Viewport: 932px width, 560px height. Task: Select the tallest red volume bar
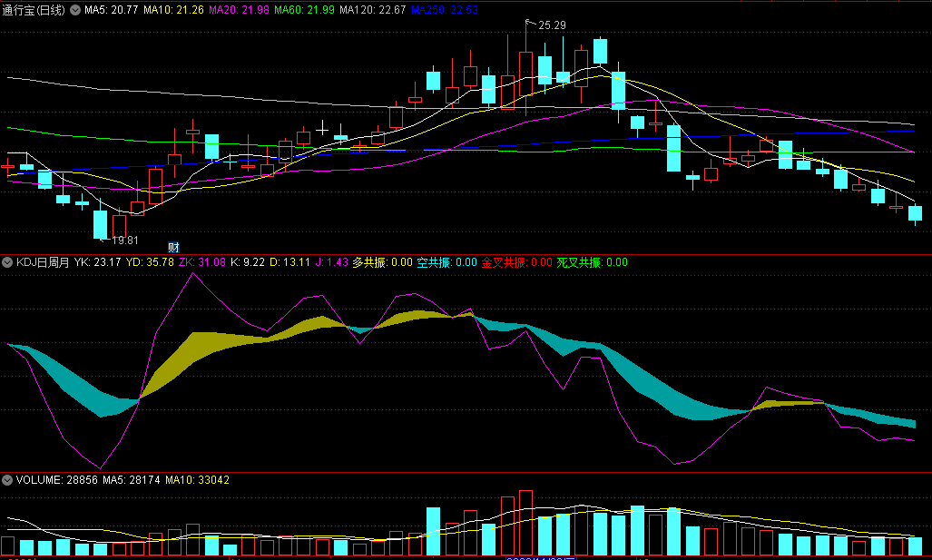pyautogui.click(x=525, y=523)
